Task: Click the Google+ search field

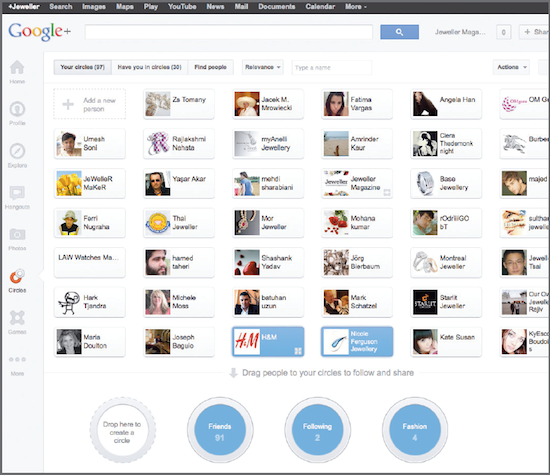Action: (x=229, y=32)
